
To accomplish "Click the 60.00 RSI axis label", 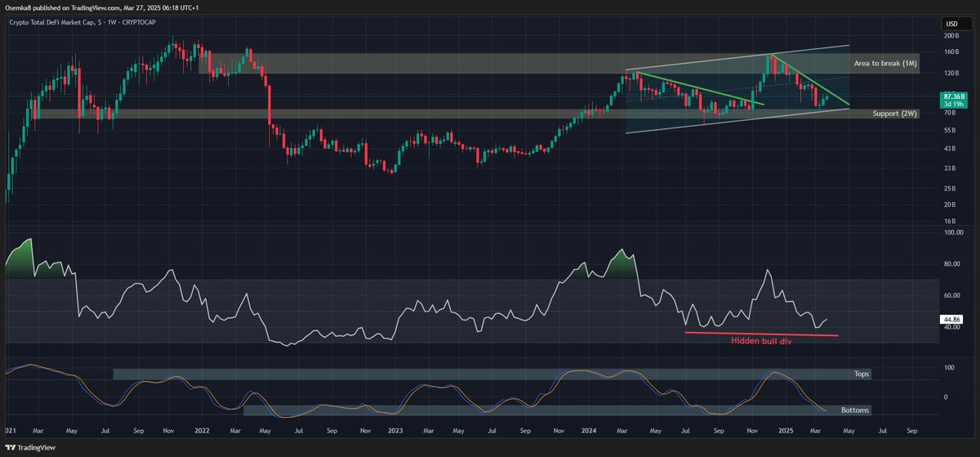I will click(x=951, y=295).
